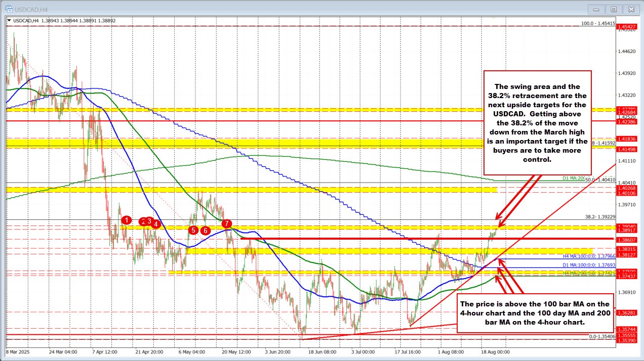Click red circle marker number 7
Viewport: 644px width, 361px height.
pos(227,223)
